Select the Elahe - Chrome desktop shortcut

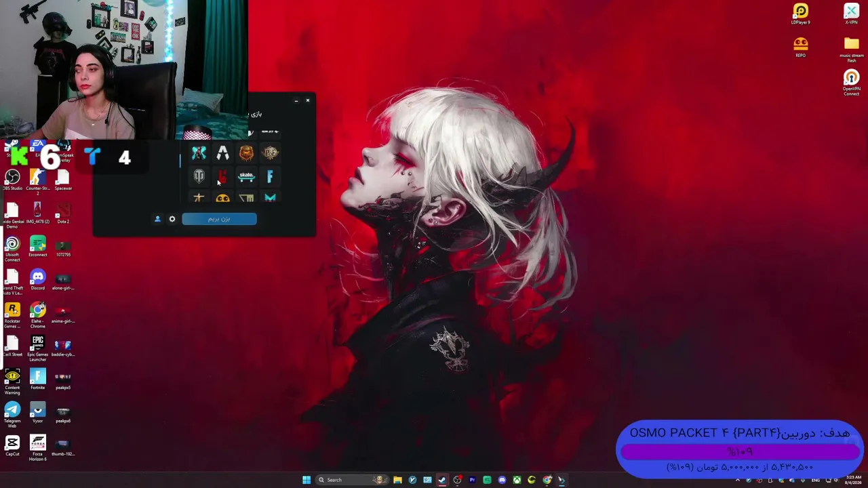pos(37,316)
